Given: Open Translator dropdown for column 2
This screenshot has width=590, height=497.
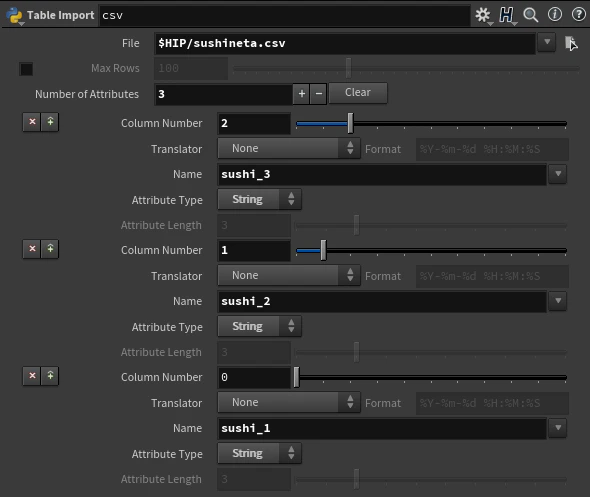Looking at the screenshot, I should point(289,148).
